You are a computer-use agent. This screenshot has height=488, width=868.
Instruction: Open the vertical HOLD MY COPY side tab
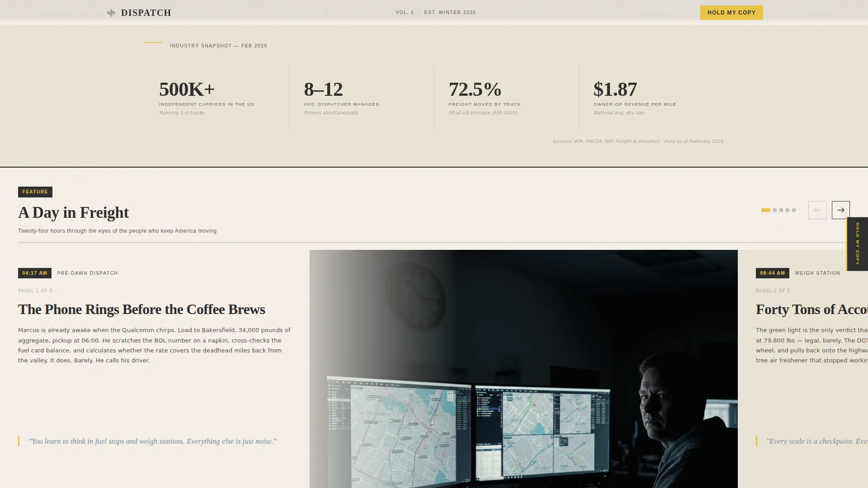click(857, 244)
